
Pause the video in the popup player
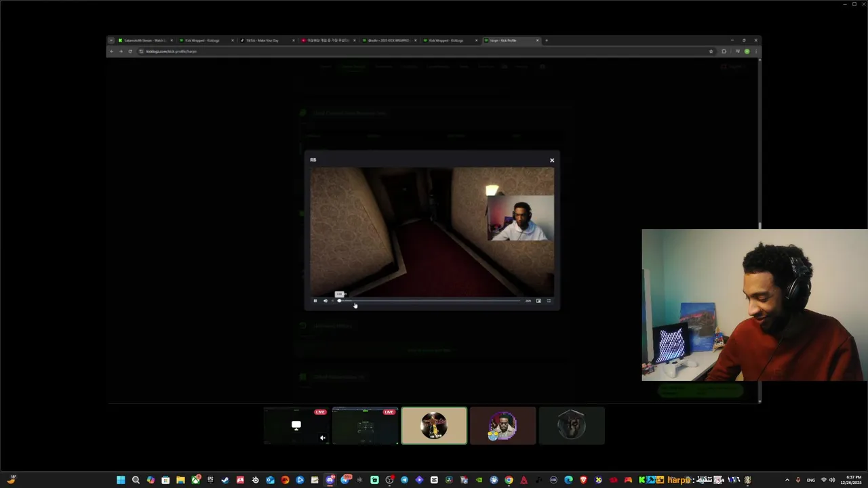coord(315,301)
